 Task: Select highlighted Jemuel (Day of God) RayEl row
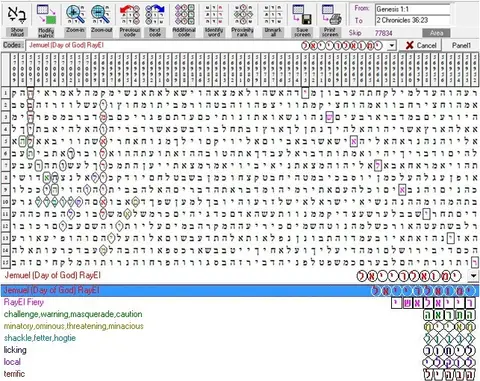click(x=240, y=290)
